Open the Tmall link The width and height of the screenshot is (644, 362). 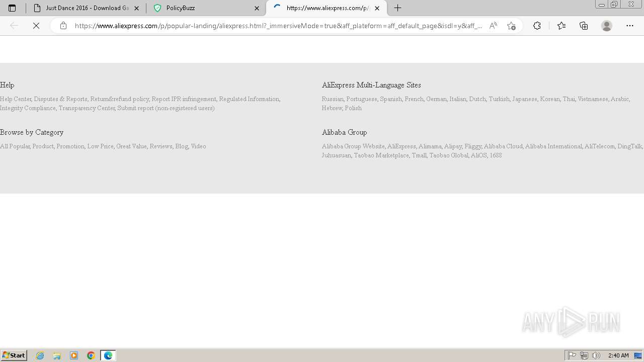click(x=419, y=155)
